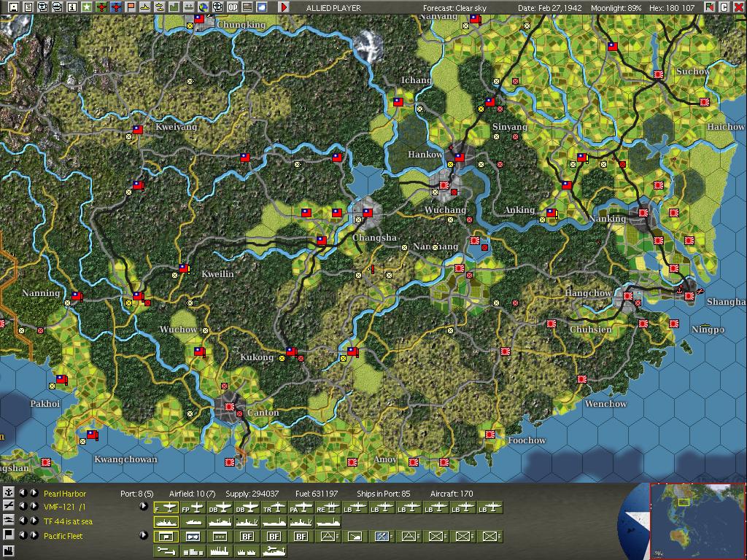Go to next air unit after VMF-121

(x=34, y=506)
